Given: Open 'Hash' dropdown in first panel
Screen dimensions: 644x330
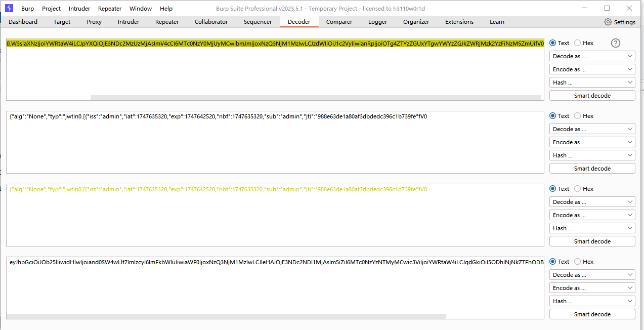Looking at the screenshot, I should pyautogui.click(x=592, y=82).
